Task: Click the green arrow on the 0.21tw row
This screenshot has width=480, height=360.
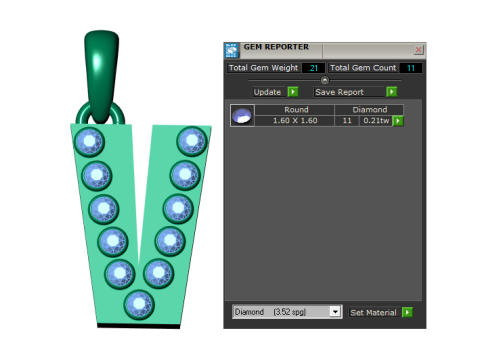Action: click(x=398, y=121)
